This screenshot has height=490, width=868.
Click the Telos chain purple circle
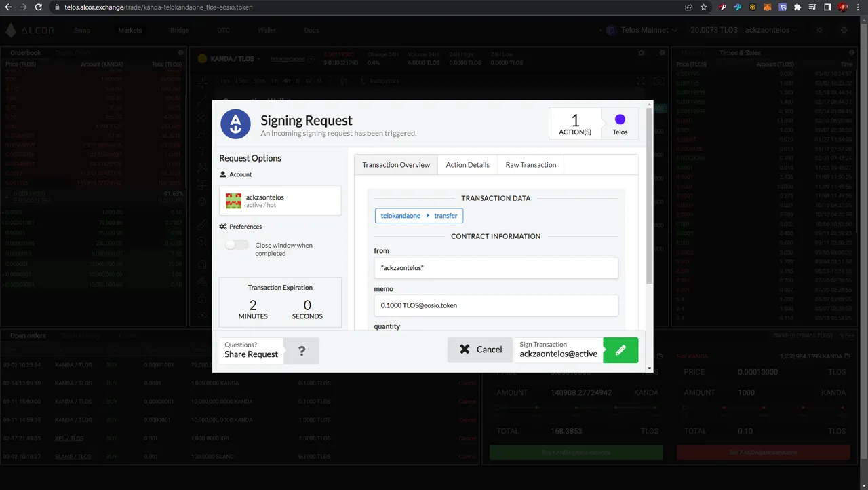620,119
